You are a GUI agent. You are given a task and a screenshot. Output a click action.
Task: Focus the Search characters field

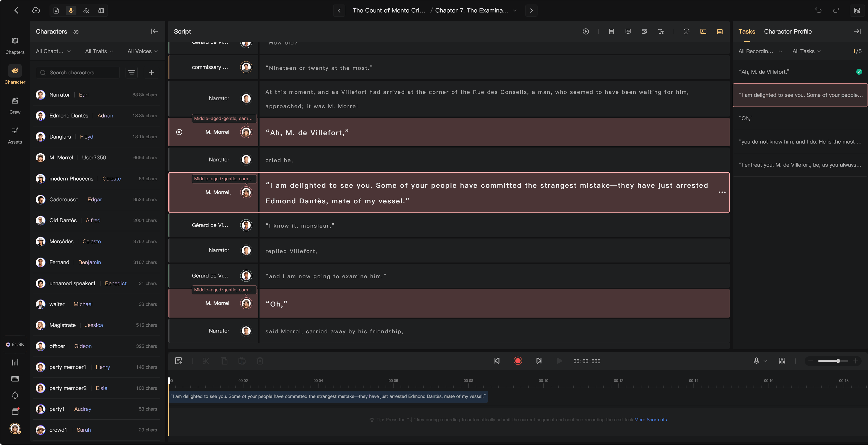78,73
